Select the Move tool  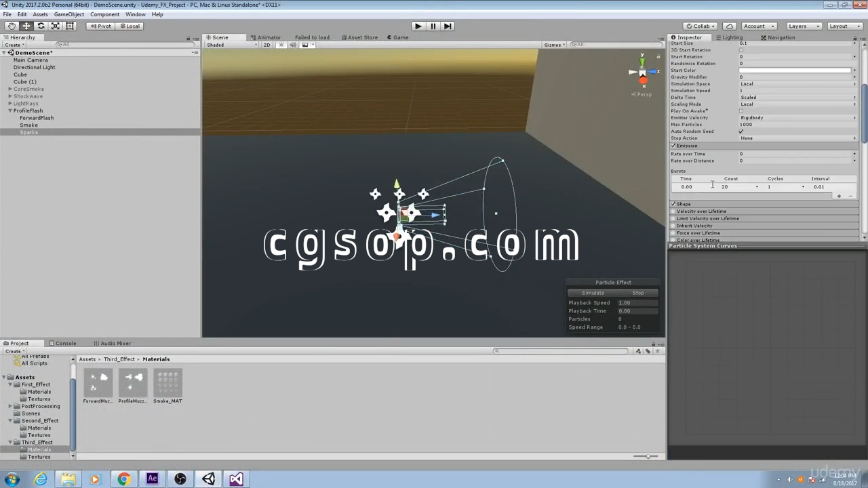click(26, 26)
